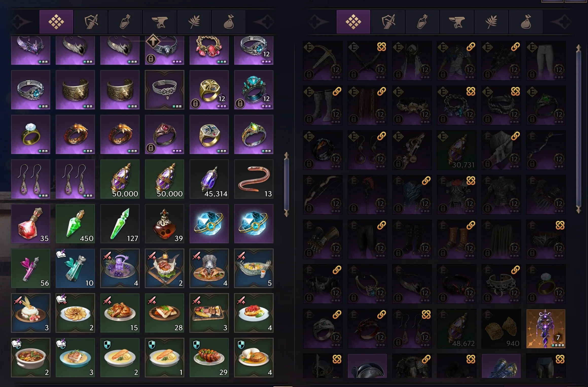Select the purple crystal stack of 45,314

coord(209,179)
